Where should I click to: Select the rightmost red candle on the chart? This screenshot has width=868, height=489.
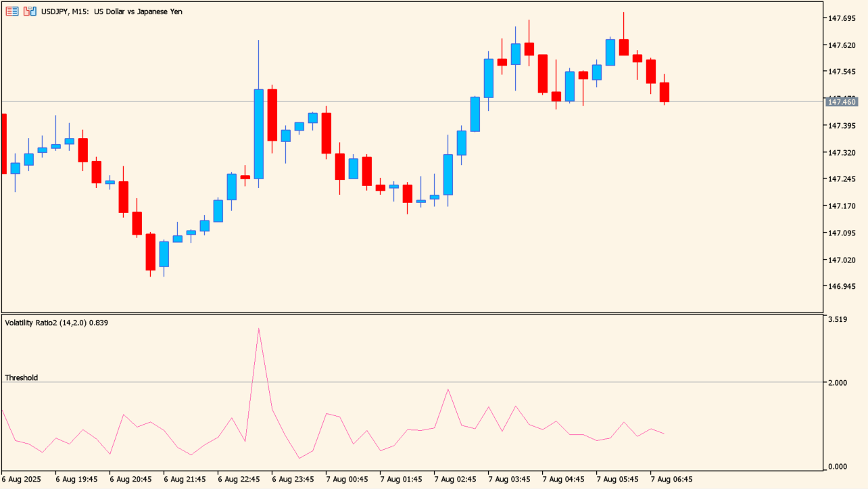click(665, 91)
